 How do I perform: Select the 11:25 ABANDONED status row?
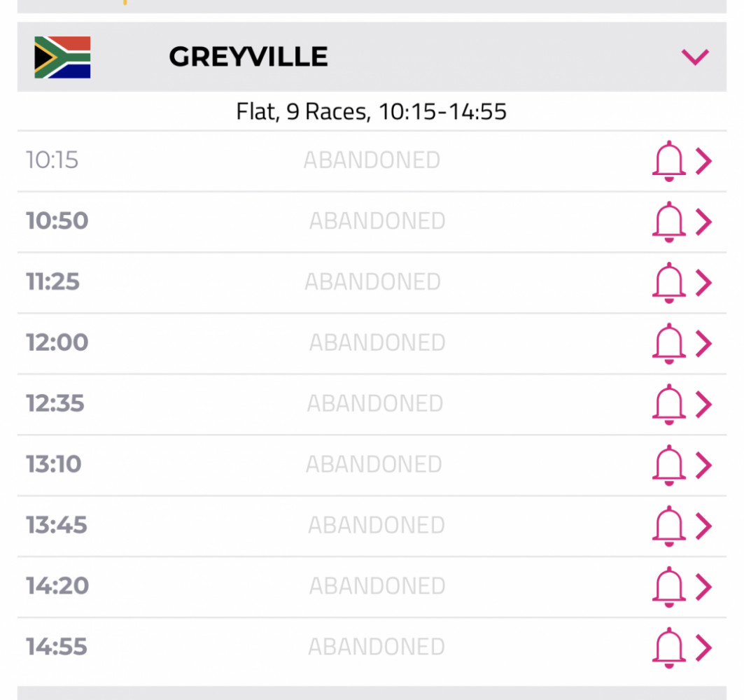tap(372, 282)
